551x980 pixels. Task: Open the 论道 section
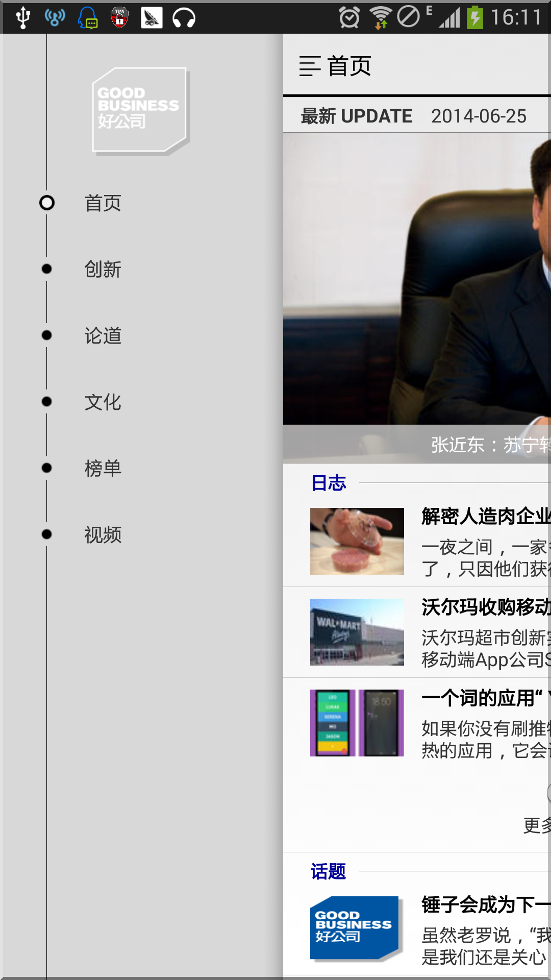tap(103, 336)
